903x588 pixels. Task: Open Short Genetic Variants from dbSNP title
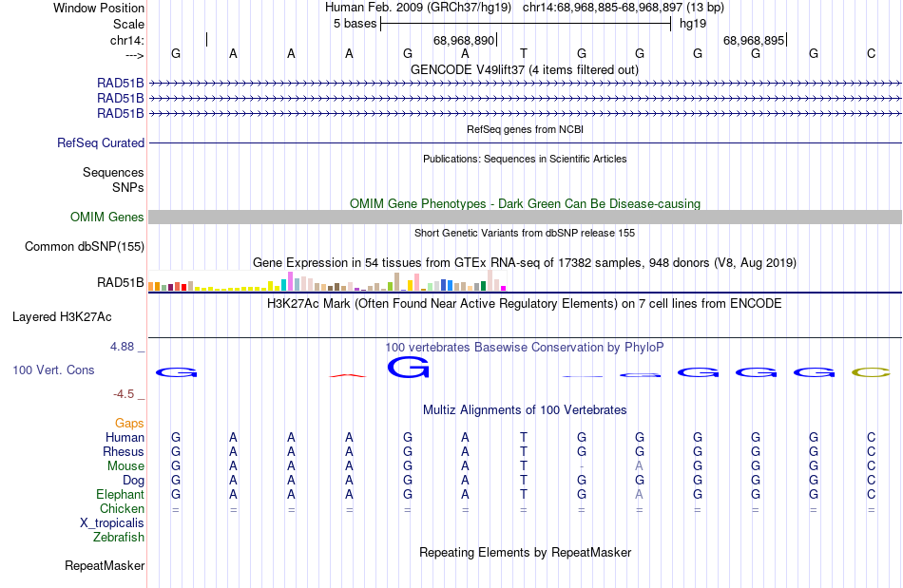tap(525, 233)
